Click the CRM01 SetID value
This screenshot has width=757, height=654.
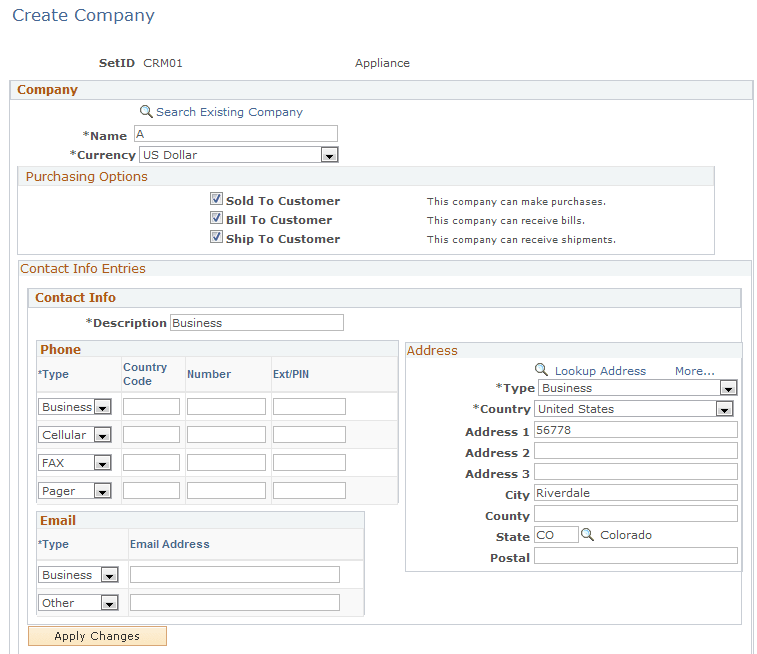coord(163,63)
